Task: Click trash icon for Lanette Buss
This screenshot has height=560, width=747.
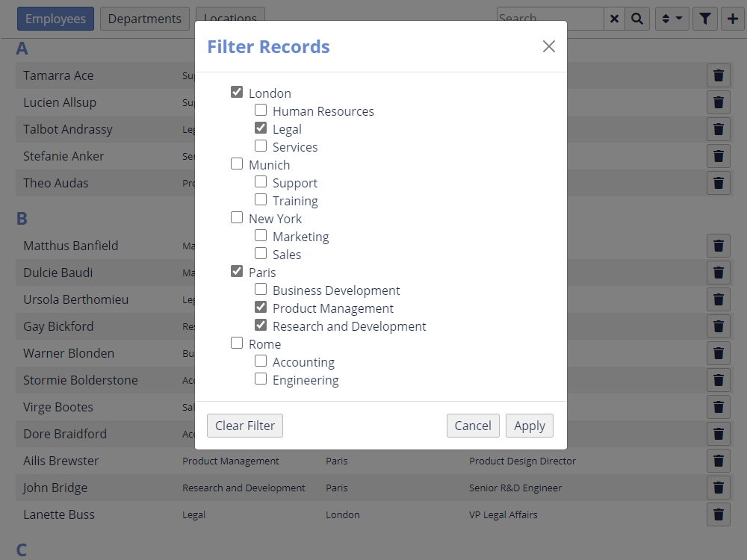Action: point(719,514)
